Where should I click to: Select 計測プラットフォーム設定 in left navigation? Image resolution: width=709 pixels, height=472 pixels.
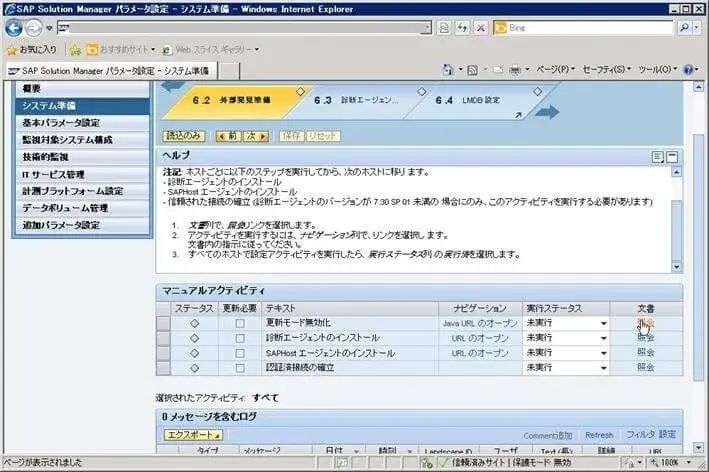pos(83,191)
